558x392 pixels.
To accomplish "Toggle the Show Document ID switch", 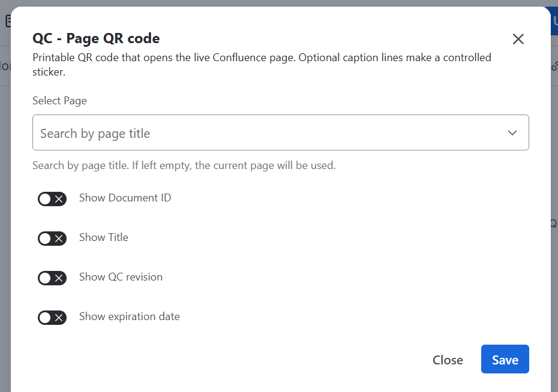I will 52,199.
